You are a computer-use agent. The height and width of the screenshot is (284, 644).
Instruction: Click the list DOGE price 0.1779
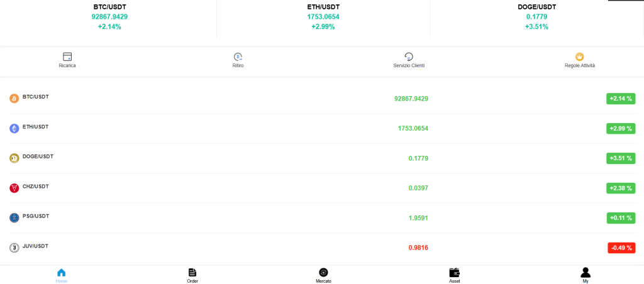[x=418, y=158]
